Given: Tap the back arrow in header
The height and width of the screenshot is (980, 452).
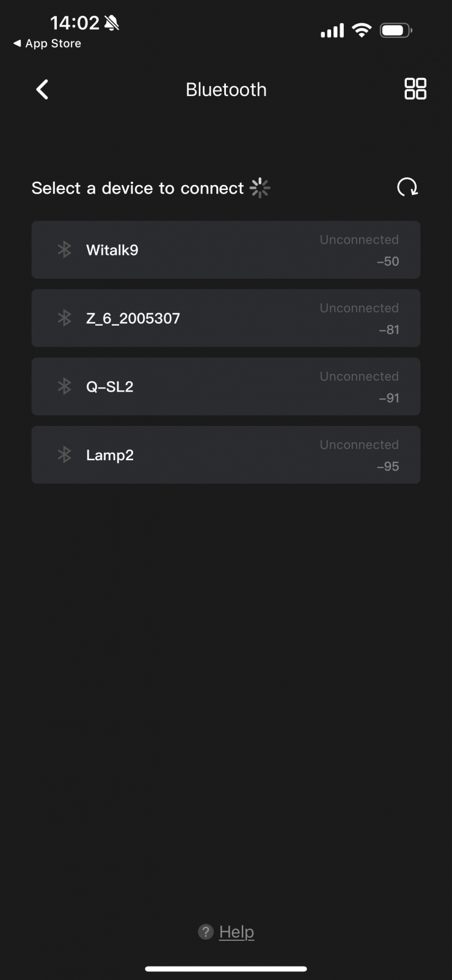Looking at the screenshot, I should click(x=42, y=90).
